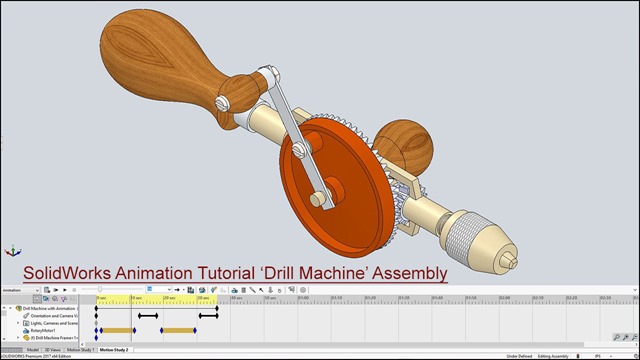Switch to the Model tab
Screen dimensions: 640x360
pyautogui.click(x=33, y=350)
